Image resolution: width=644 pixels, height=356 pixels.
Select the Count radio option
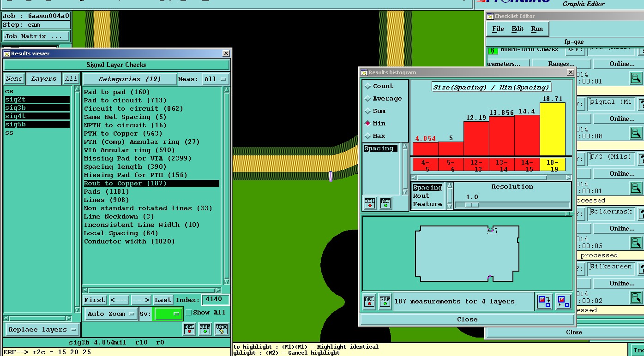pyautogui.click(x=368, y=86)
